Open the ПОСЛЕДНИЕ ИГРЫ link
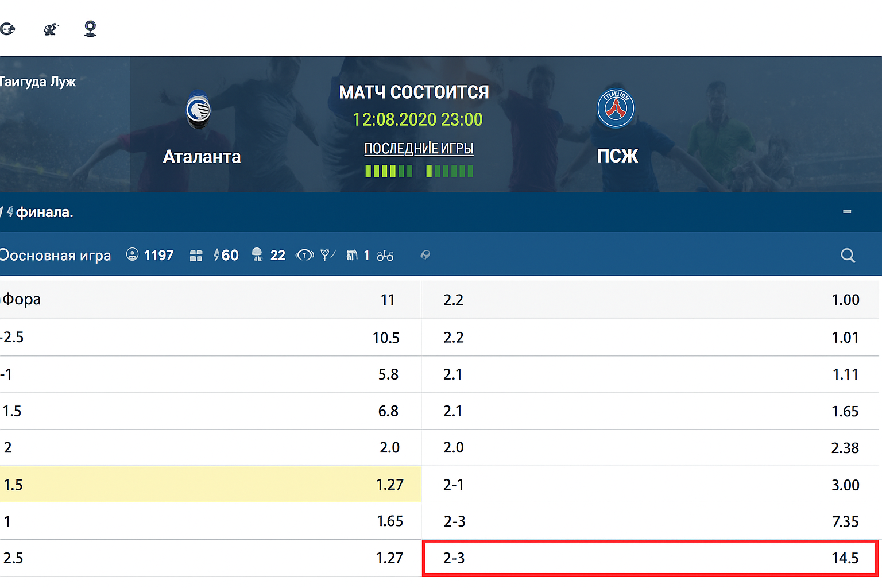This screenshot has height=588, width=882. (419, 149)
